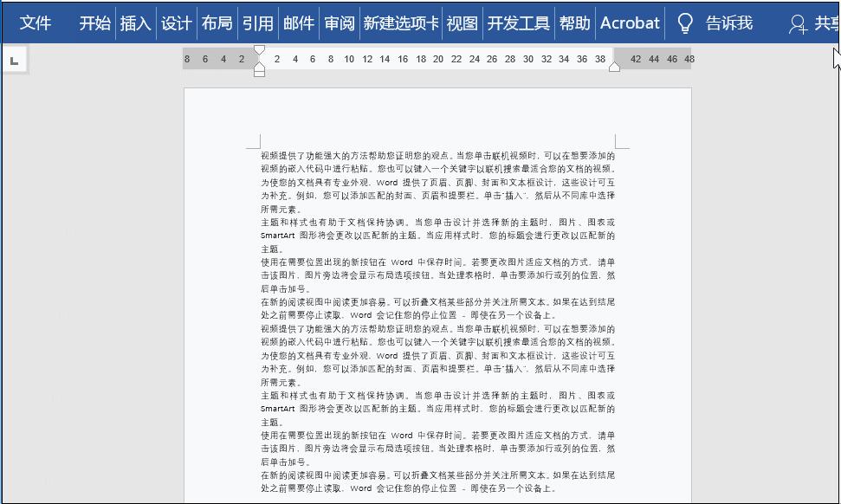Select the 开发工具 (Developer) tab
This screenshot has height=504, width=841.
pyautogui.click(x=517, y=23)
